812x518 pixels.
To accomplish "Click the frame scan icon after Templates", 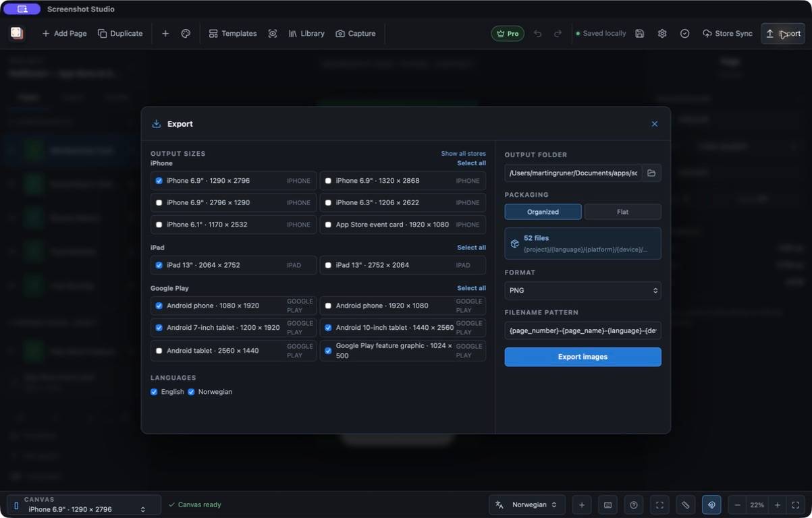I will (273, 34).
